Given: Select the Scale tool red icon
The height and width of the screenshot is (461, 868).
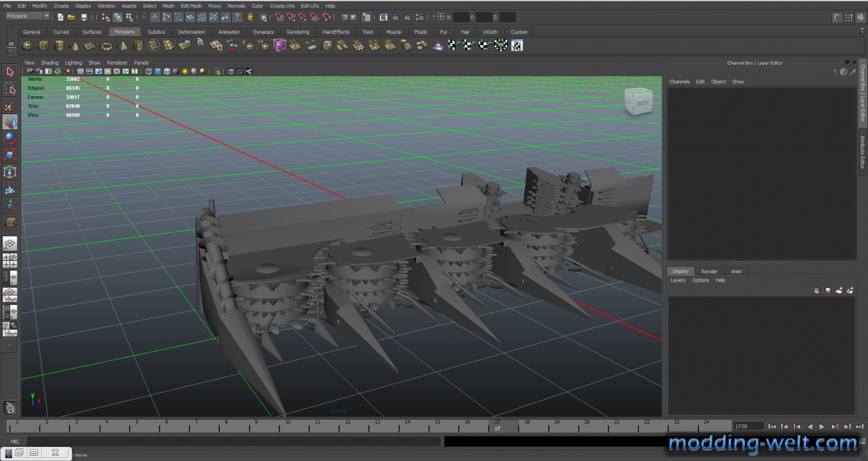Looking at the screenshot, I should click(10, 155).
